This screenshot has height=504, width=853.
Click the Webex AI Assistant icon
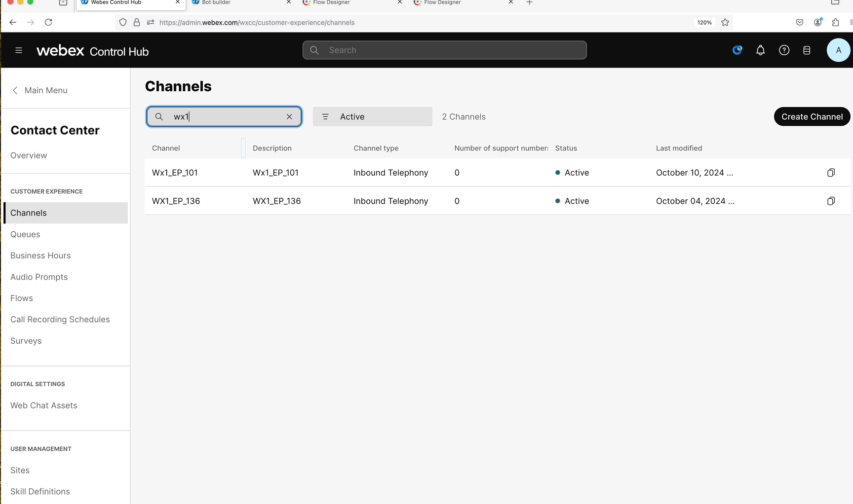click(x=737, y=50)
